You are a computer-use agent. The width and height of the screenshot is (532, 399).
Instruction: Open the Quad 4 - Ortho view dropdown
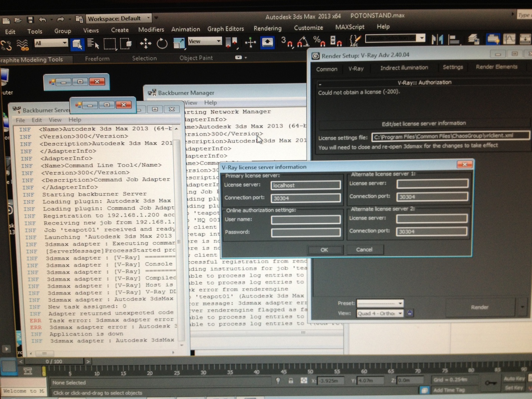click(x=380, y=313)
